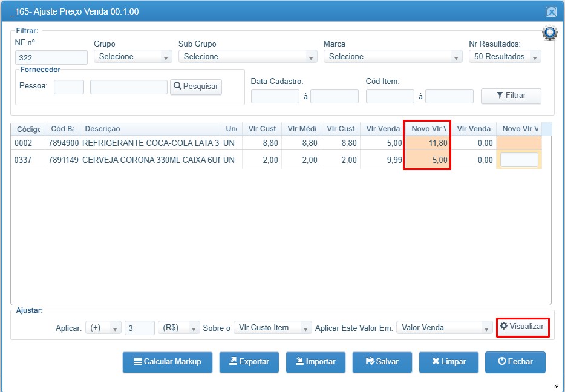Click the Pessoa code input field
565x392 pixels.
click(x=69, y=87)
